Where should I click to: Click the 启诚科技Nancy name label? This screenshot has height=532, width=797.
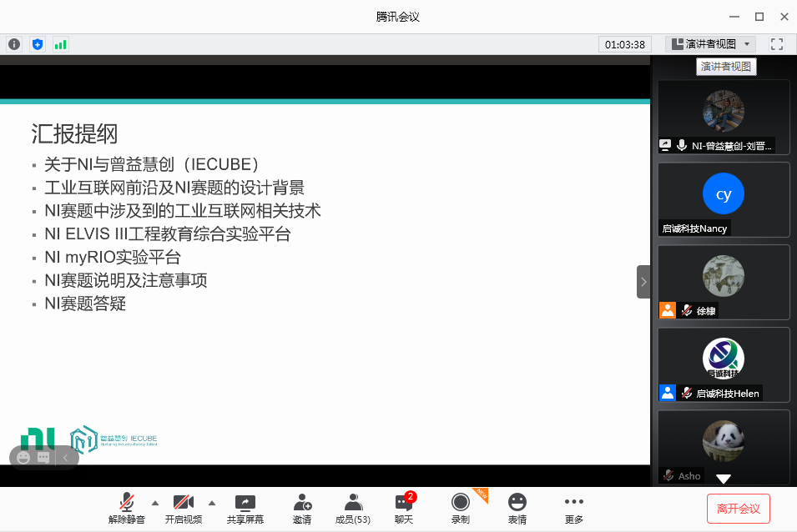click(x=694, y=228)
